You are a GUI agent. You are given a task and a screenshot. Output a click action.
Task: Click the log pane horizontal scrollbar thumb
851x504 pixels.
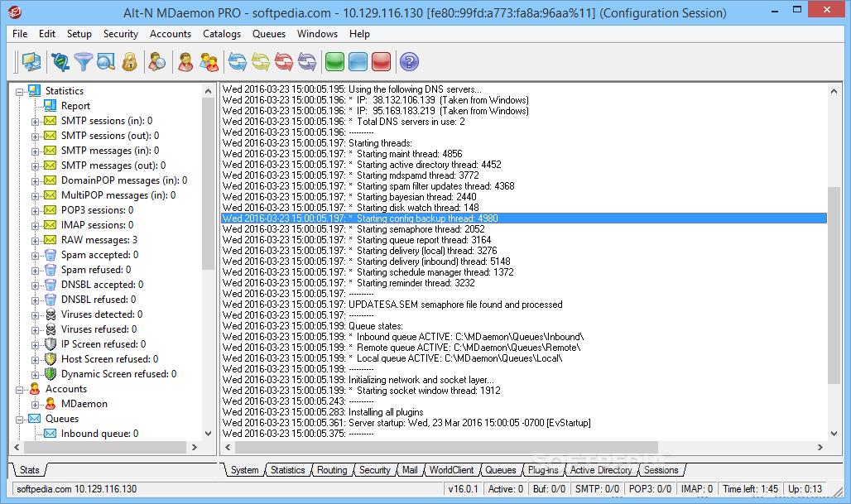[447, 447]
